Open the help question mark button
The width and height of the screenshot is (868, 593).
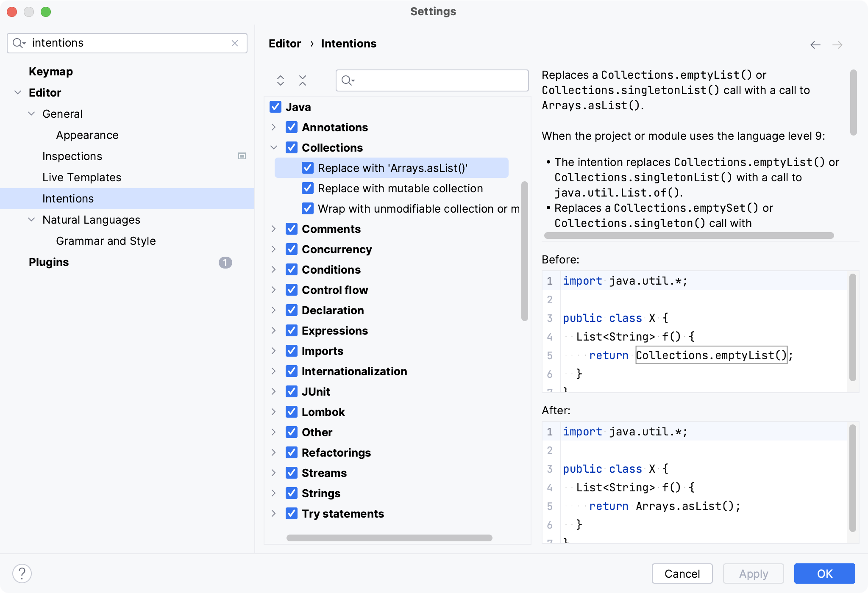[22, 574]
